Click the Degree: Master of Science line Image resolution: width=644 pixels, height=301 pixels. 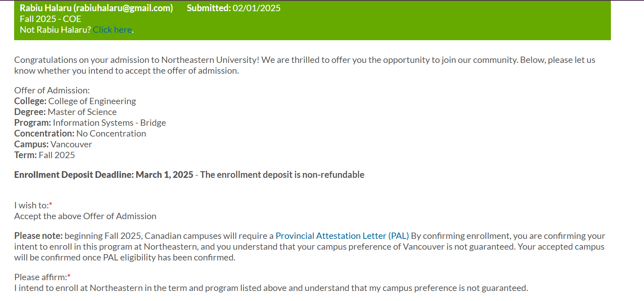coord(65,112)
